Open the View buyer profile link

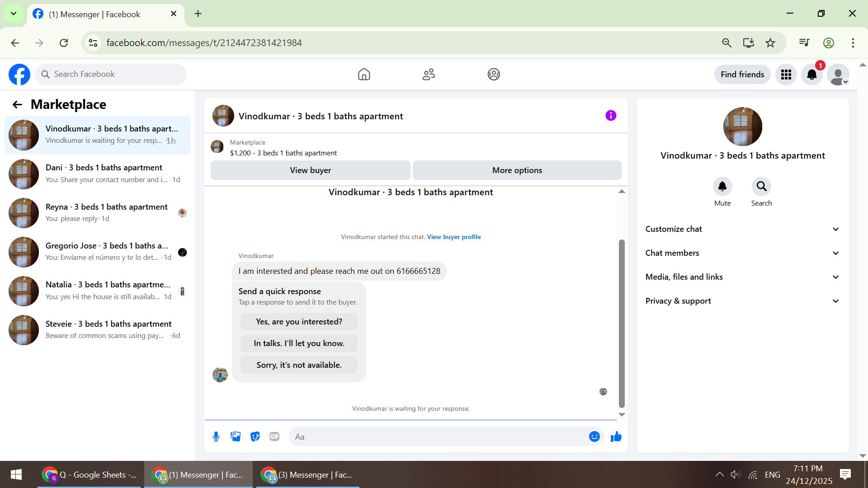point(453,237)
